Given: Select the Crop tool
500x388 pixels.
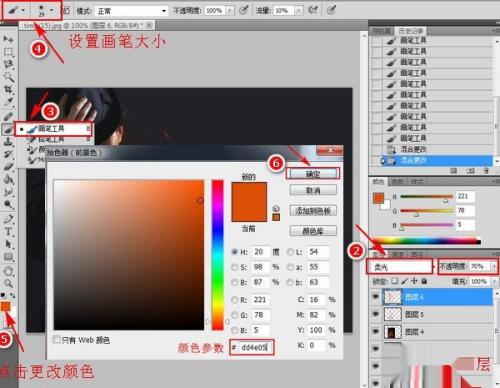Looking at the screenshot, I should (8, 89).
